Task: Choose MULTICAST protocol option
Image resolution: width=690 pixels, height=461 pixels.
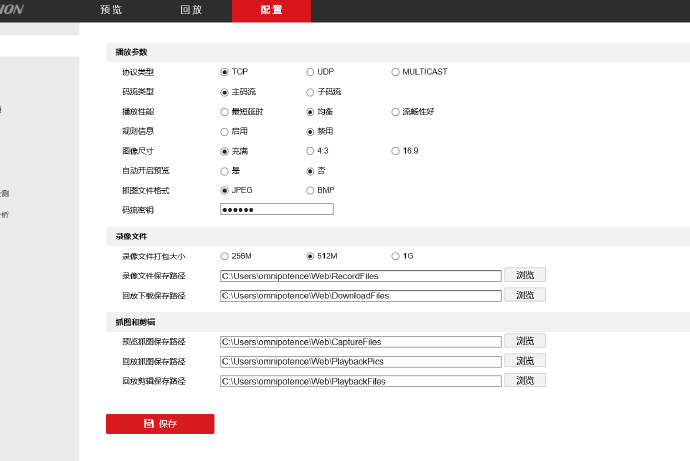Action: click(395, 72)
